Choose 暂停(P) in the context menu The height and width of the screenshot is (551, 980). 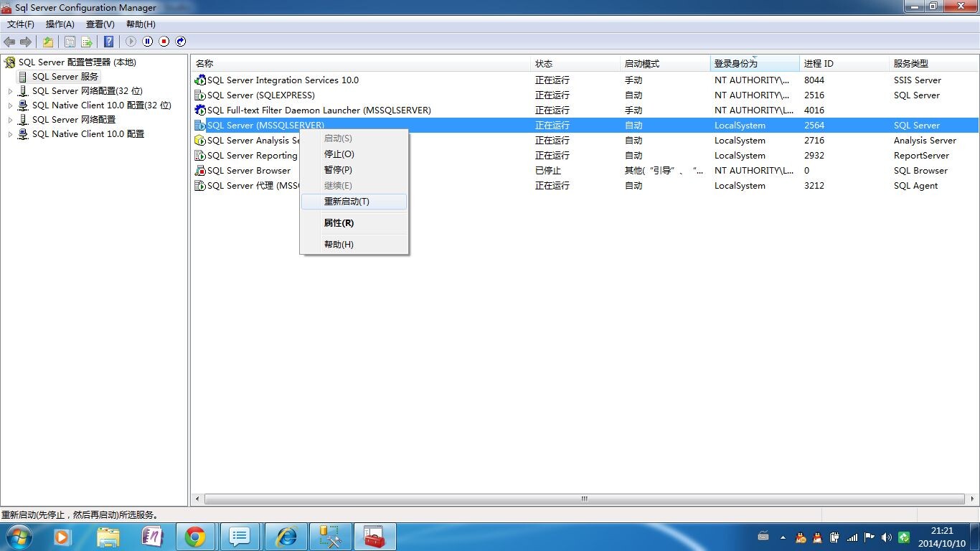coord(354,170)
